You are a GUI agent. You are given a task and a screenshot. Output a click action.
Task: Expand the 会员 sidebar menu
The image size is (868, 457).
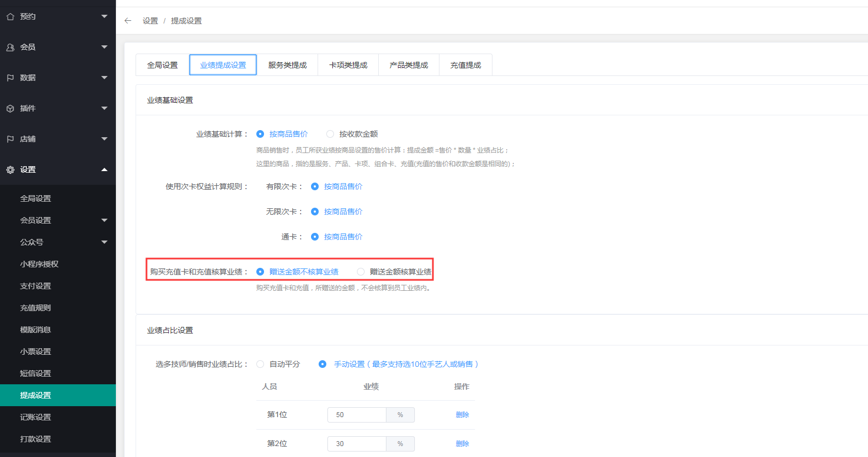[104, 47]
